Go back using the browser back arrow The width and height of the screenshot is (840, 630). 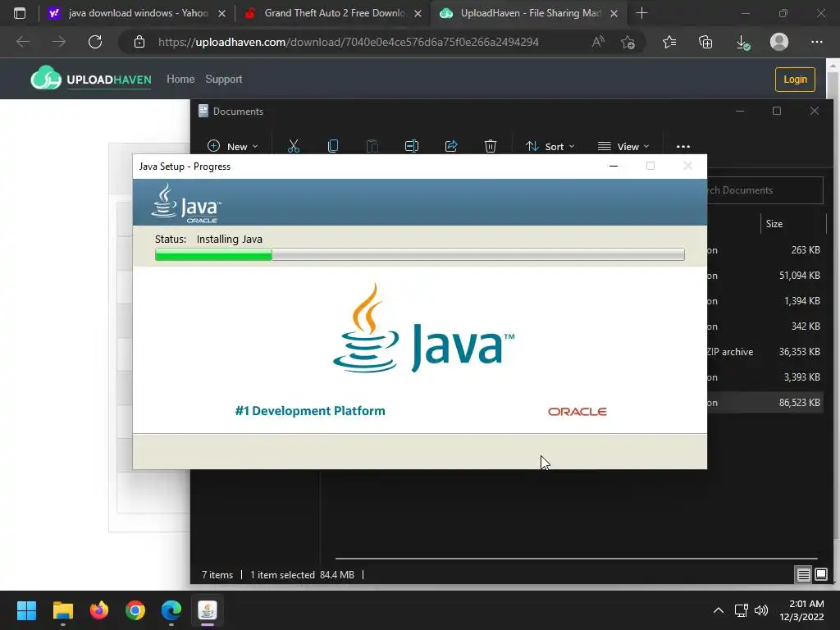22,42
